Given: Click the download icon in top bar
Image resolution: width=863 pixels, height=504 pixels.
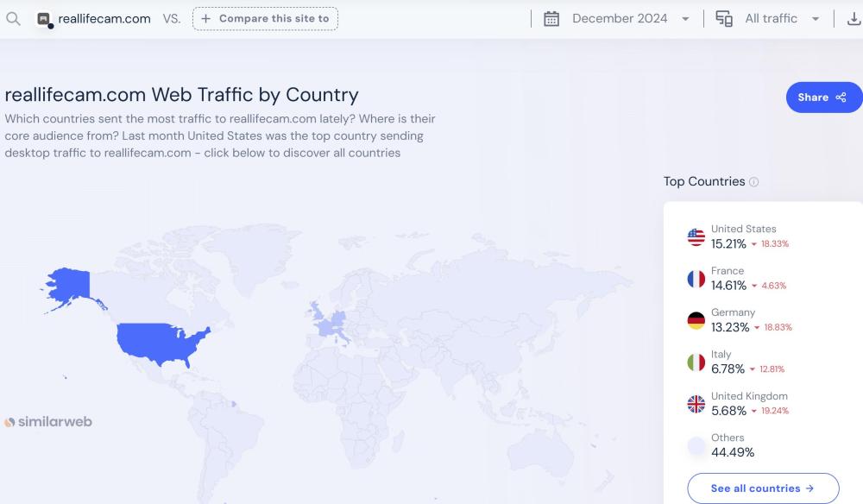Looking at the screenshot, I should coord(854,19).
